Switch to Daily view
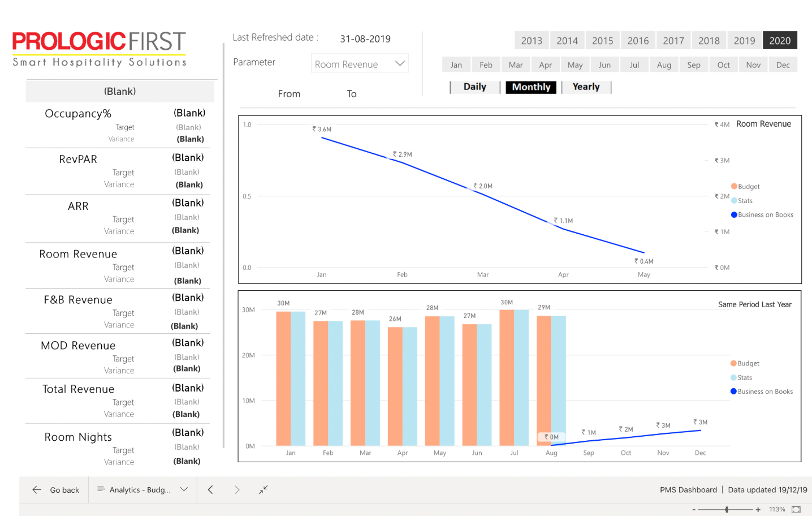 click(474, 87)
